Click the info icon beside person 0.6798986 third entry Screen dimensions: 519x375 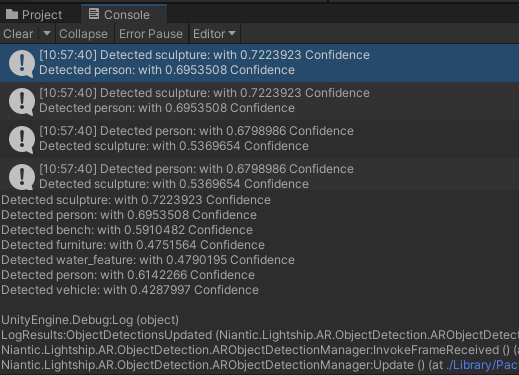tap(22, 139)
